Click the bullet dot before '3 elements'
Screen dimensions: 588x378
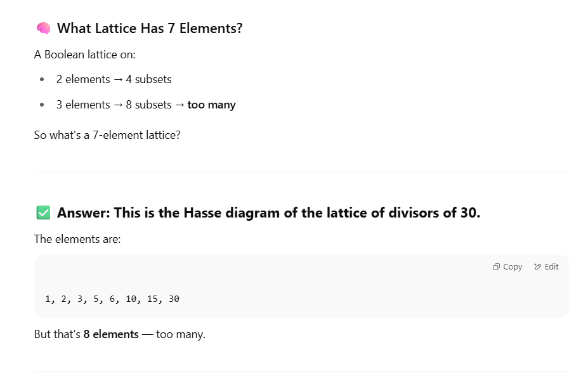click(x=42, y=105)
